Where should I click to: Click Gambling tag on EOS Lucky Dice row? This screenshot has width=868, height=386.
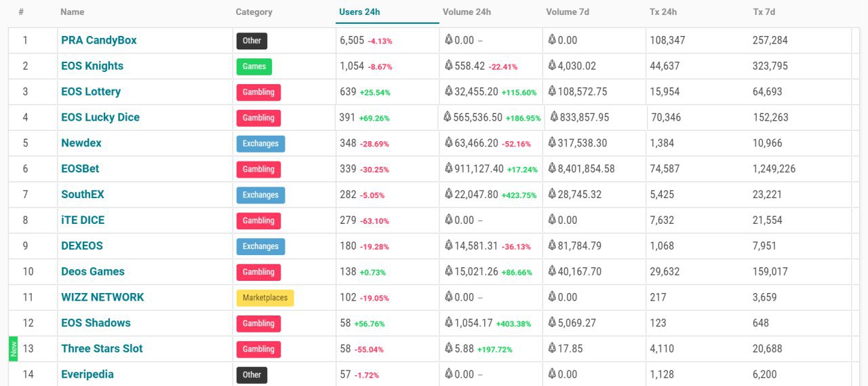[x=258, y=118]
